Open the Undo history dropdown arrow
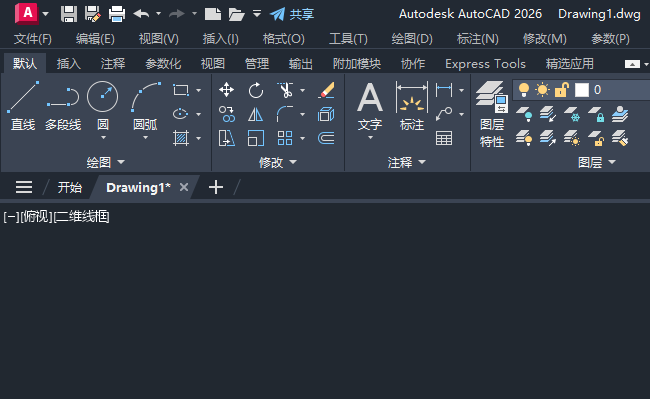This screenshot has height=399, width=650. (158, 14)
